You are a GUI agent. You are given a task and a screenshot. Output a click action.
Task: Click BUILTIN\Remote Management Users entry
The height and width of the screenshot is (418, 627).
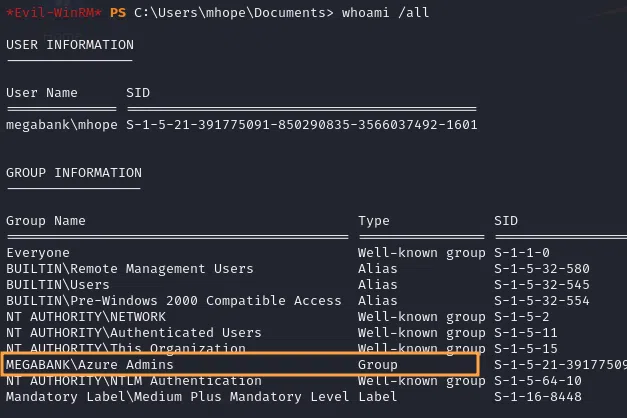(129, 269)
